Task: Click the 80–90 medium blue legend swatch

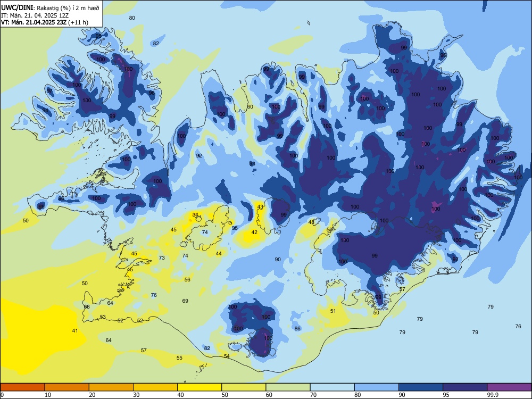Action: tap(377, 387)
